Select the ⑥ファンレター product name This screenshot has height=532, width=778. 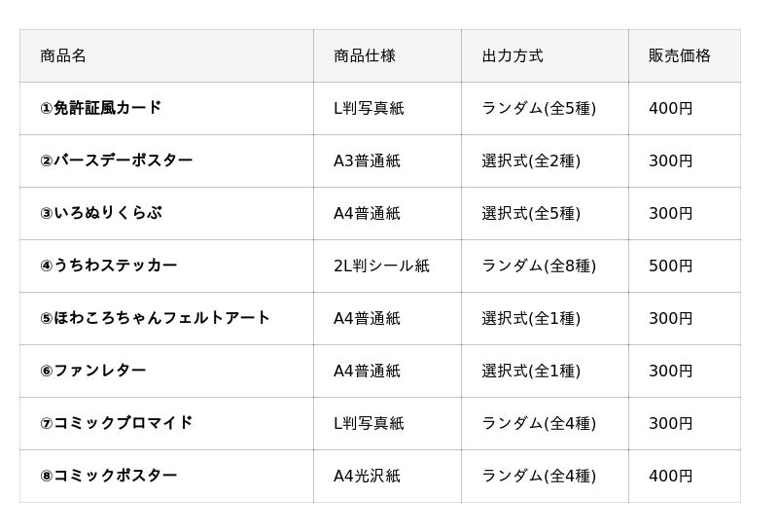pyautogui.click(x=92, y=371)
